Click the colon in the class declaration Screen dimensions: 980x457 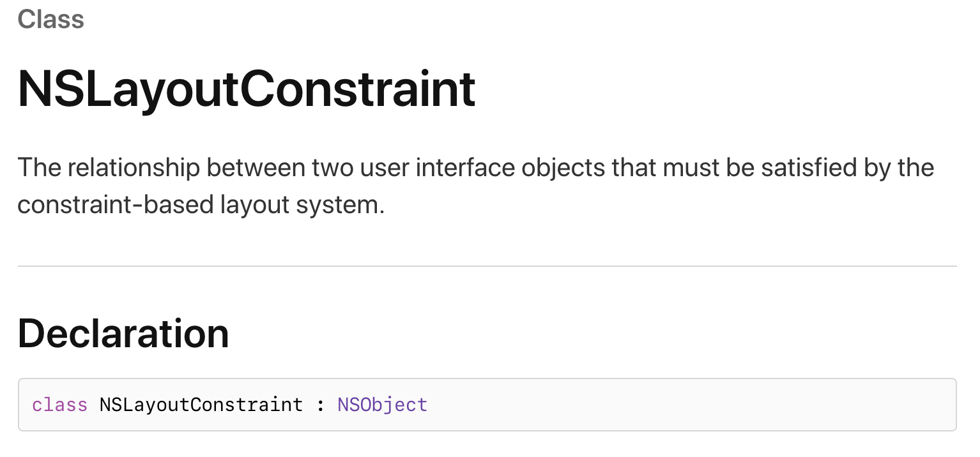(x=321, y=405)
